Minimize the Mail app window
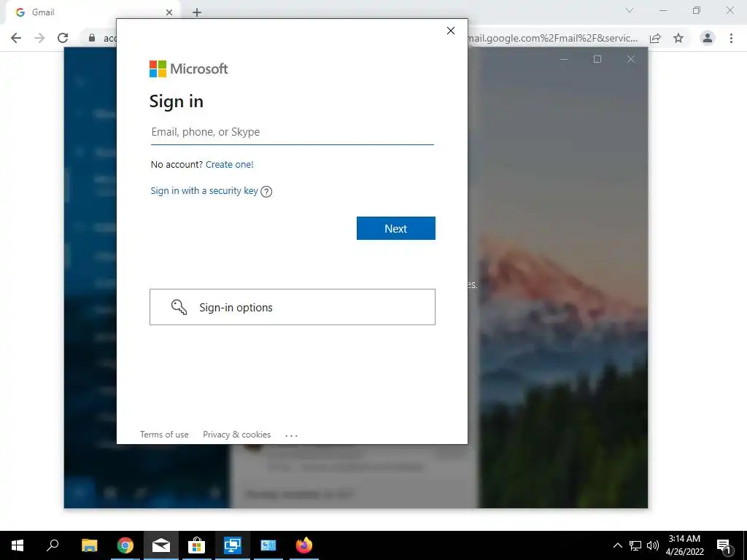Screen dimensions: 747x560 [564, 59]
